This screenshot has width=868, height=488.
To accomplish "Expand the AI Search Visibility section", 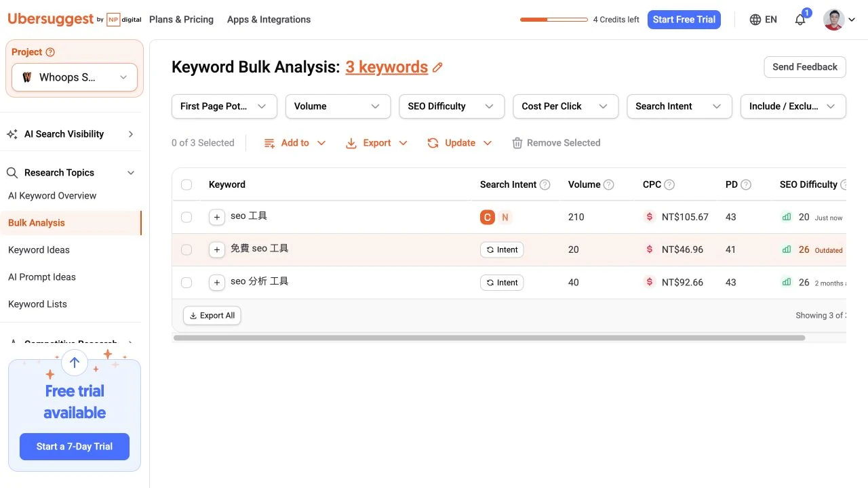I will click(x=131, y=134).
